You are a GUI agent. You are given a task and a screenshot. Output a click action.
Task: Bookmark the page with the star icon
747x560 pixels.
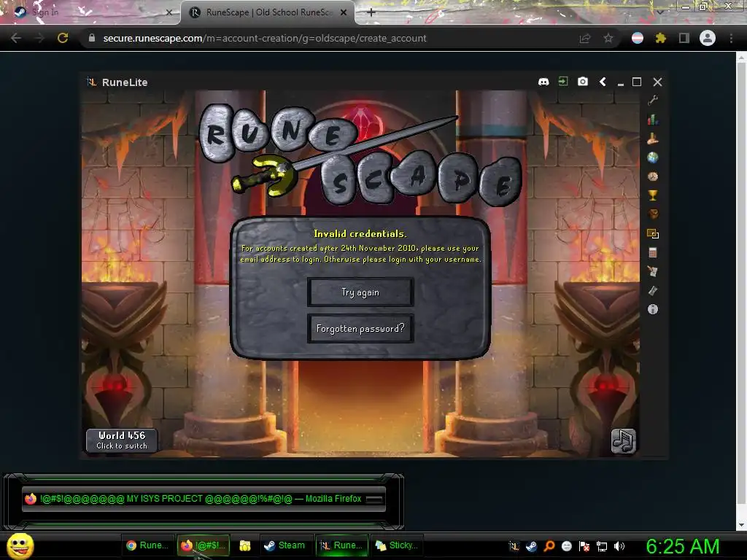point(608,38)
